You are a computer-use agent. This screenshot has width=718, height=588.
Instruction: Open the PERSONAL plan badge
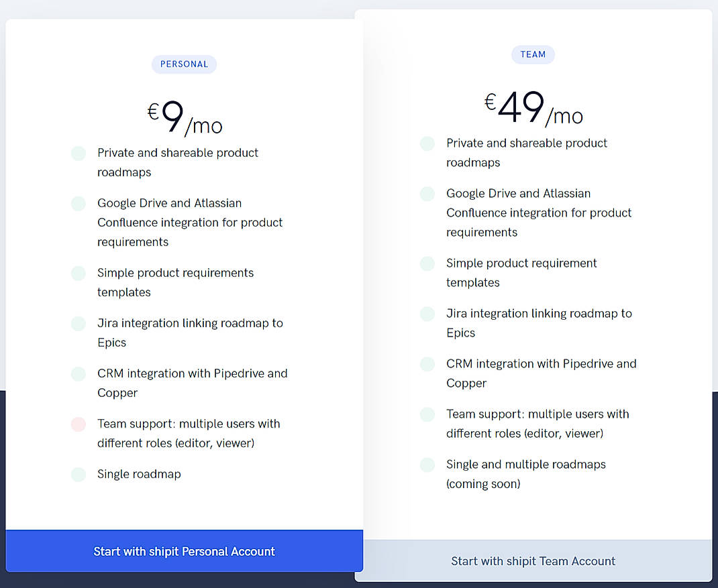[184, 64]
